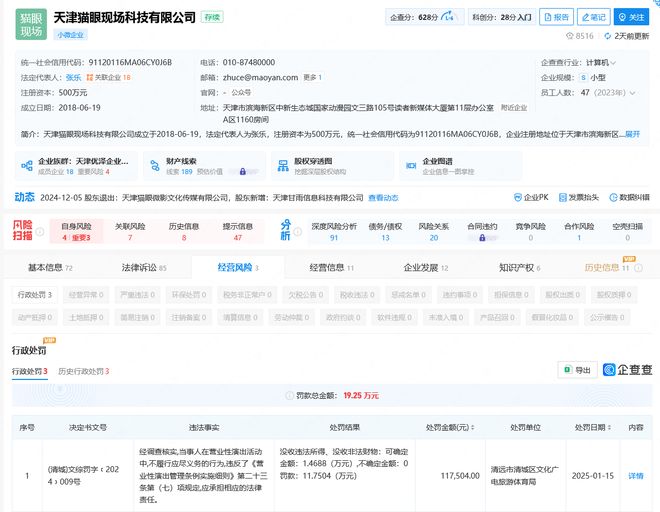Screen dimensions: 660x512
Task: Click the 8516 view count icon
Action: (570, 36)
